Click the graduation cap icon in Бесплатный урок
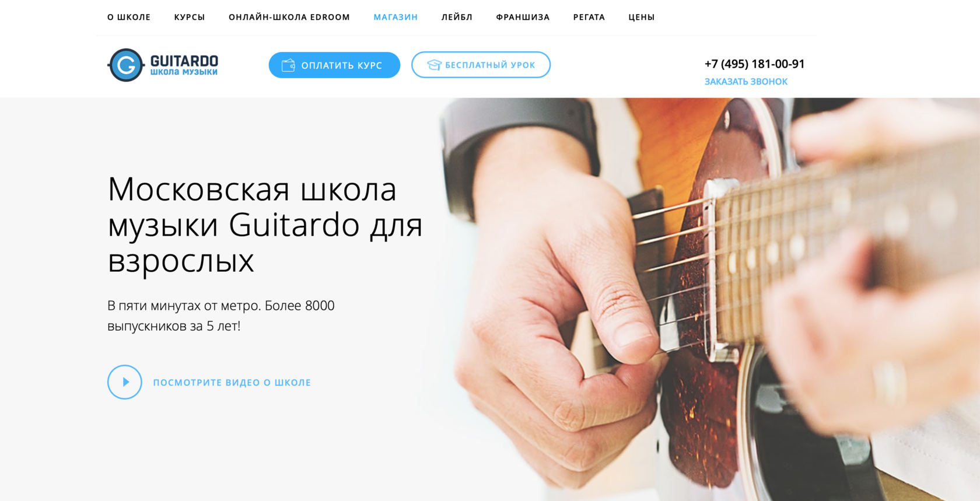This screenshot has height=501, width=980. (434, 65)
